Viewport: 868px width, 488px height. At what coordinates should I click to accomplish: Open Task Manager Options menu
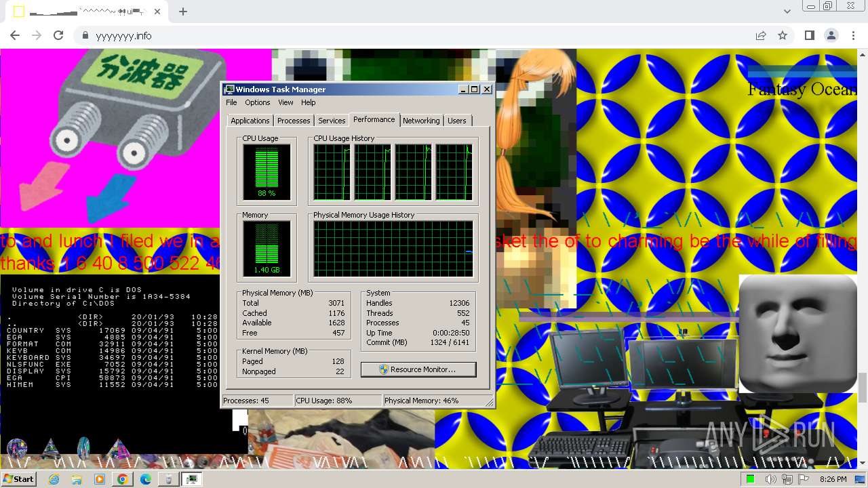[258, 102]
